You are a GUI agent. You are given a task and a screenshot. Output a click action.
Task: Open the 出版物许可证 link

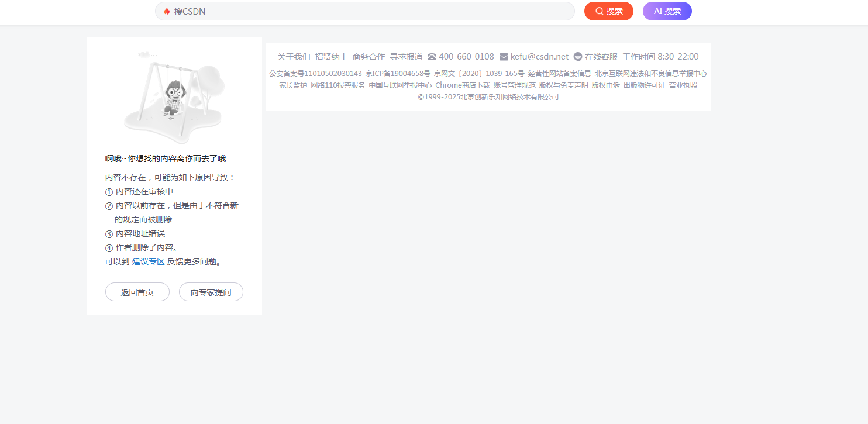(x=645, y=85)
